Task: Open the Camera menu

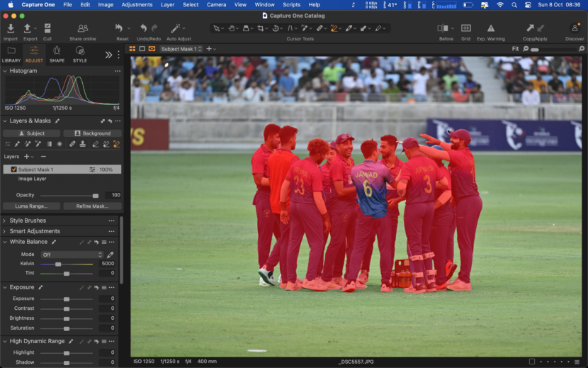Action: coord(216,5)
